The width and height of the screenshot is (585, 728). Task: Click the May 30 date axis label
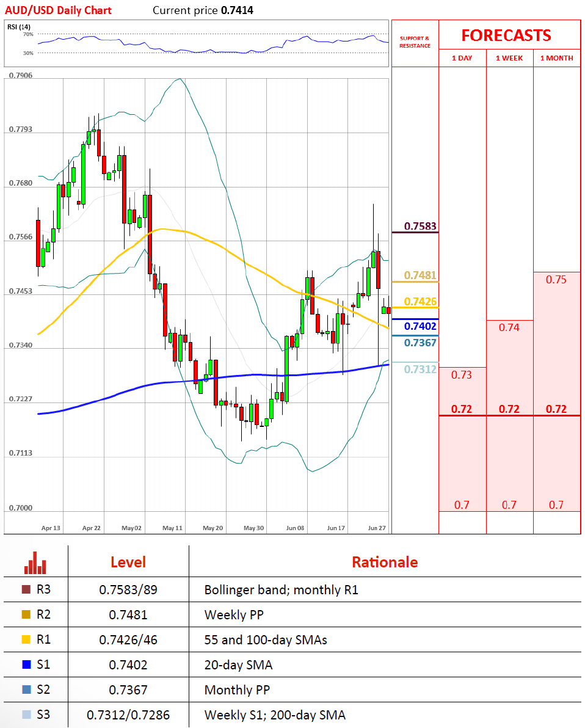tap(253, 528)
